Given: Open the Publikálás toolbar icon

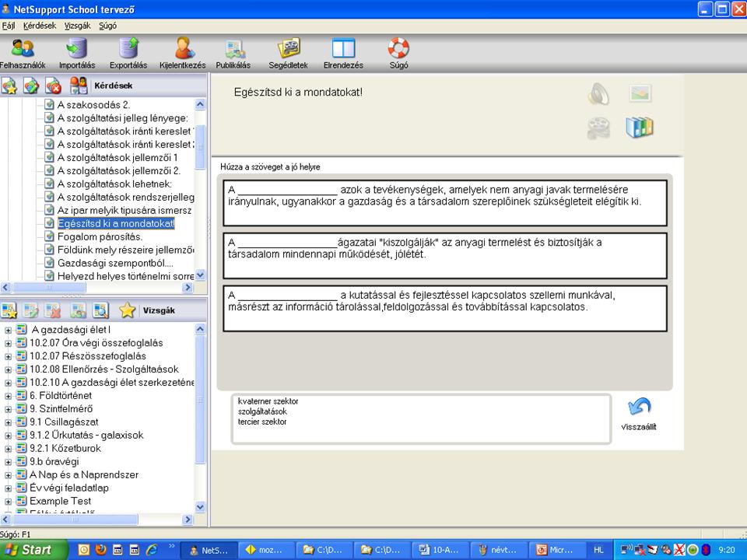Looking at the screenshot, I should [233, 51].
